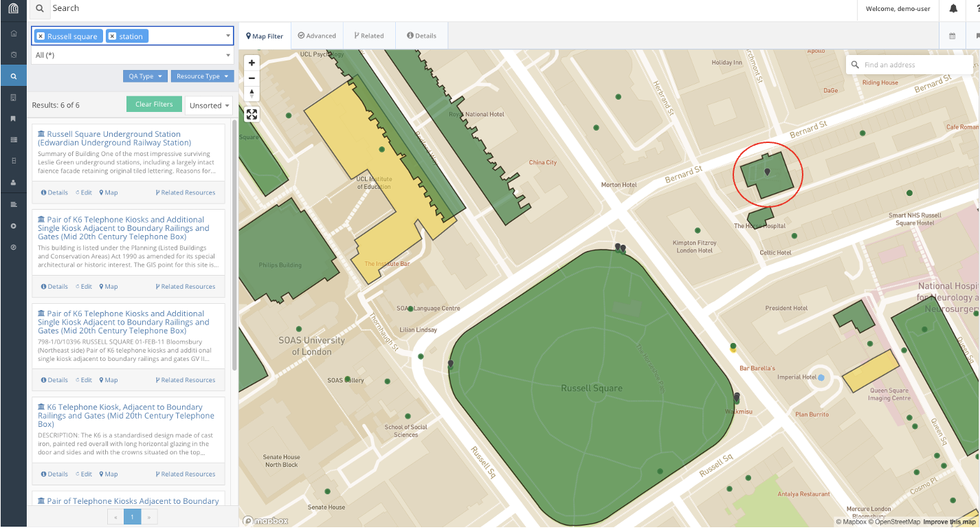Open the calendar tool above the map
The width and height of the screenshot is (980, 530).
[953, 35]
